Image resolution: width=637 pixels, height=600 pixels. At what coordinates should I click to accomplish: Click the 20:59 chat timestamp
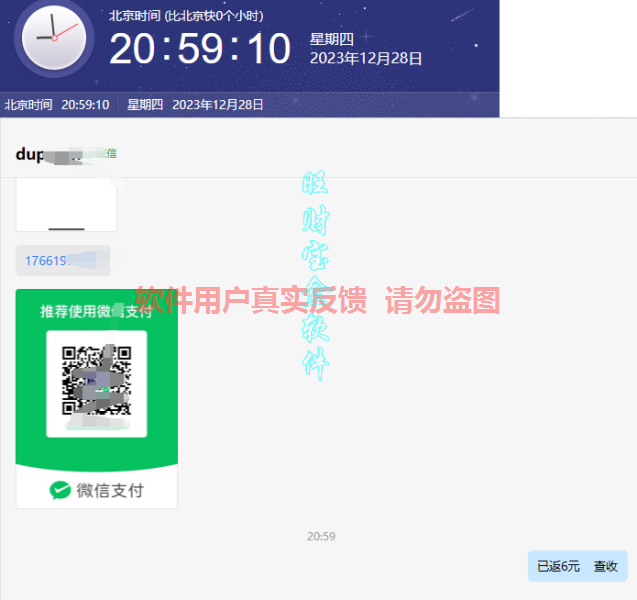[321, 536]
